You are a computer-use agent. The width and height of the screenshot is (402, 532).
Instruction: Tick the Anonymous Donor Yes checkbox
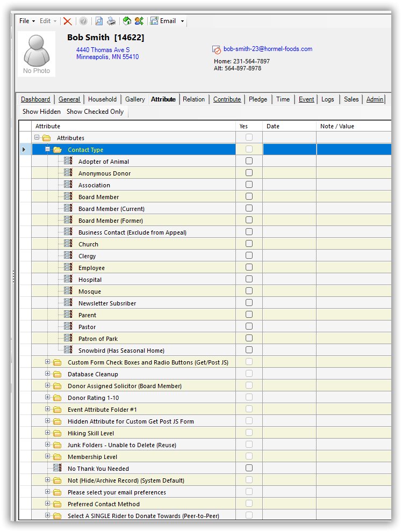[249, 173]
